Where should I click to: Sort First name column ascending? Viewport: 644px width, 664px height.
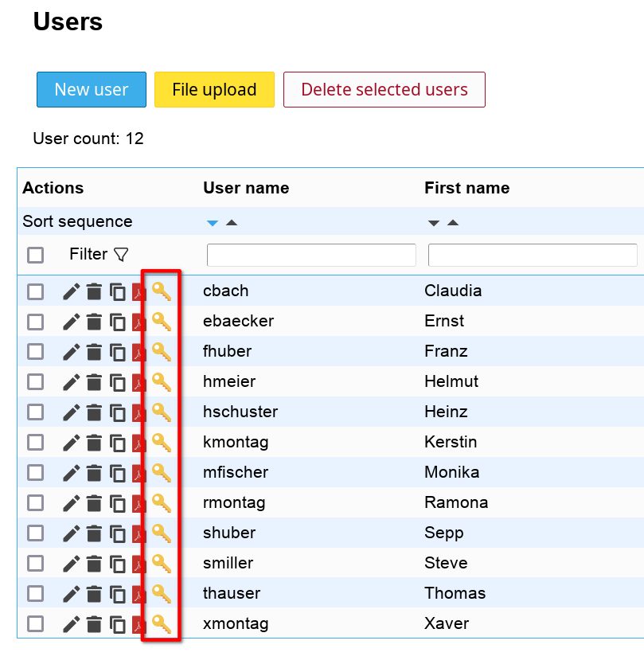click(x=453, y=223)
